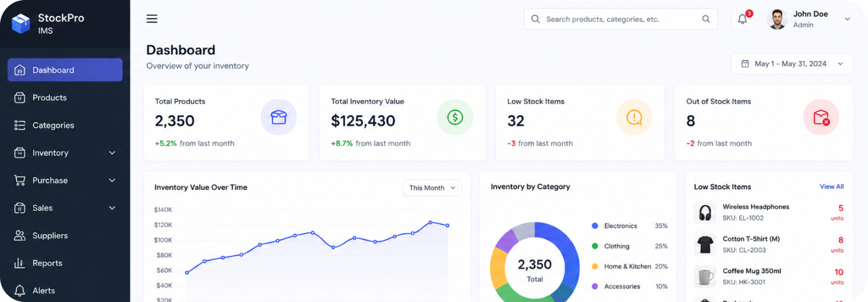The image size is (868, 302).
Task: Toggle the hamburger sidebar menu icon
Action: (152, 19)
